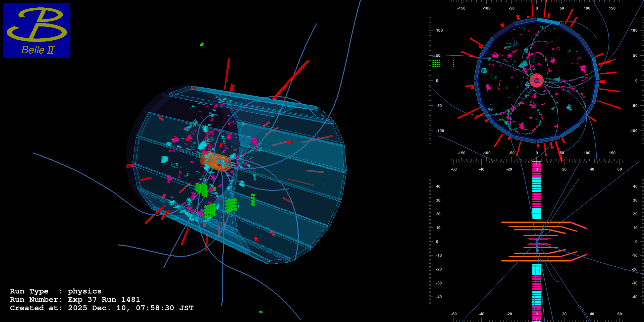
Task: Click the "Run Type : physics" text
Action: 56,291
